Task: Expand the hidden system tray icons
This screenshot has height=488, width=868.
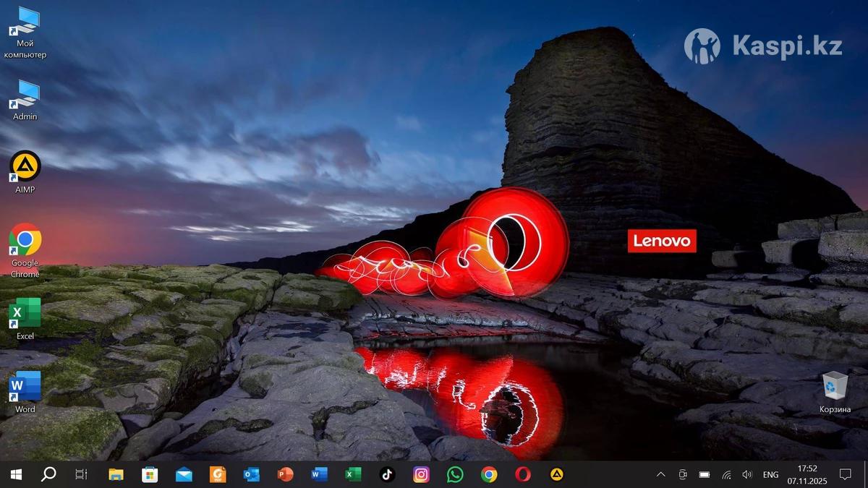Action: [660, 474]
